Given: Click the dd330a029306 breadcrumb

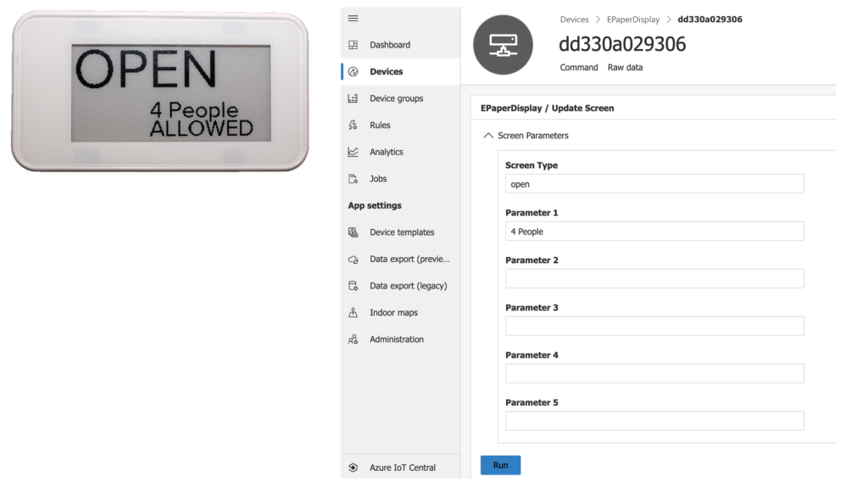Looking at the screenshot, I should tap(709, 20).
